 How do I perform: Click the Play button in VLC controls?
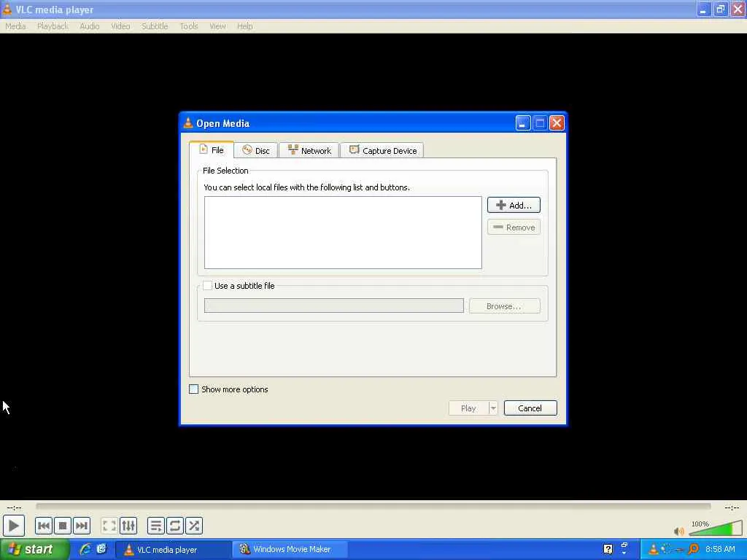point(14,526)
